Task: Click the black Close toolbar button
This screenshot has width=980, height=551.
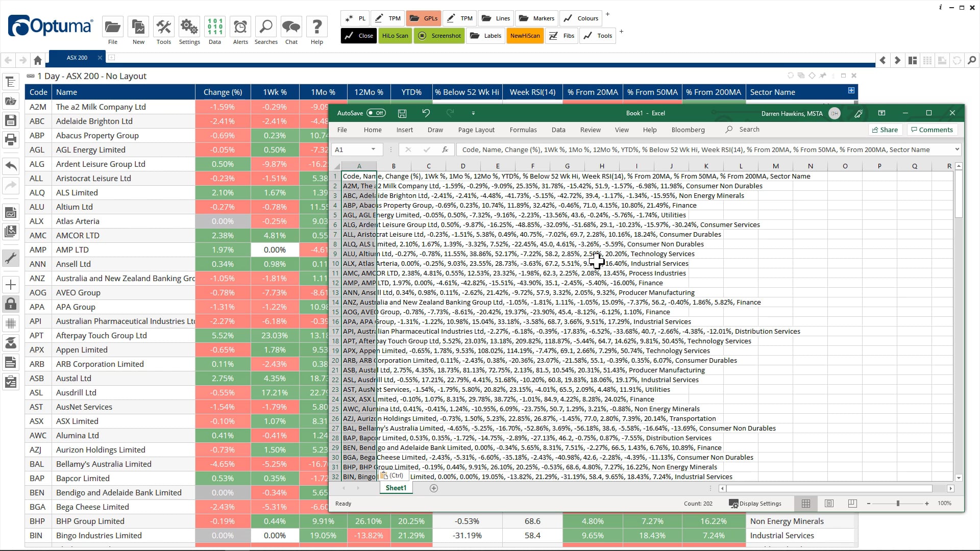Action: coord(359,36)
